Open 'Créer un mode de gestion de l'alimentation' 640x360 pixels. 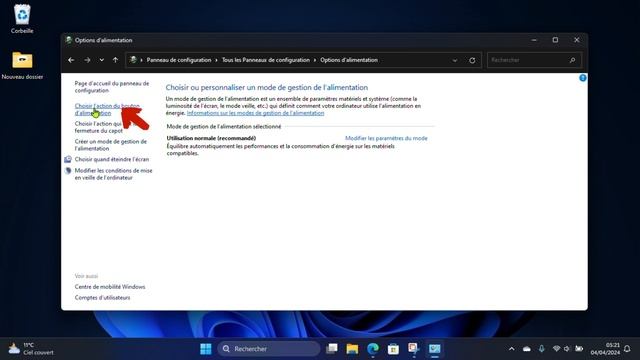tap(111, 145)
